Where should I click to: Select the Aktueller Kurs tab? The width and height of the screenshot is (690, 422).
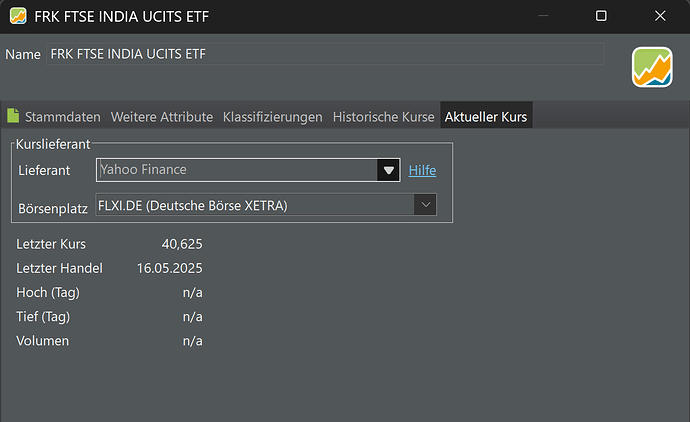click(x=486, y=117)
